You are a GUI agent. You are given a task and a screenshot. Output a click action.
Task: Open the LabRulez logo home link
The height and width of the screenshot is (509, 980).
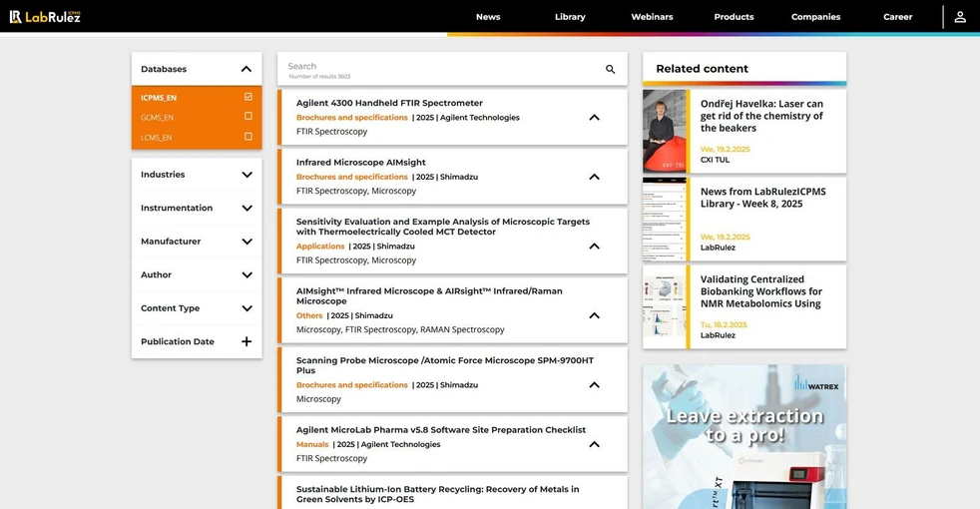(x=45, y=17)
